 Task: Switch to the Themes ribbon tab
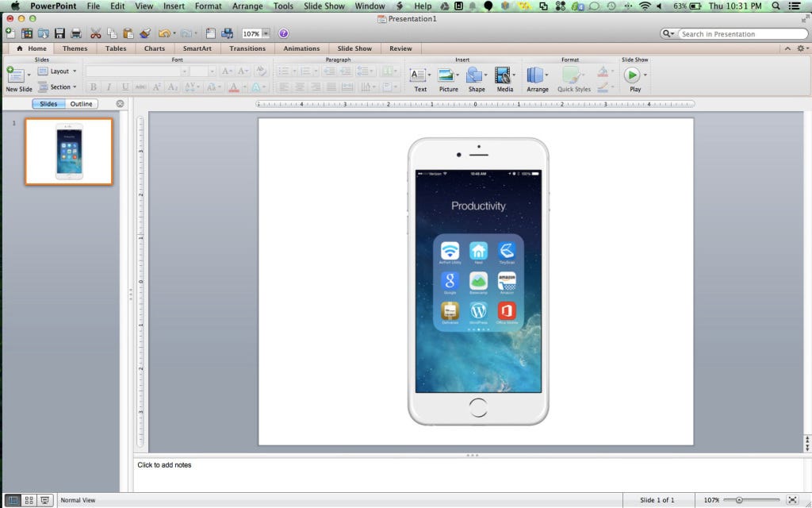(x=75, y=48)
